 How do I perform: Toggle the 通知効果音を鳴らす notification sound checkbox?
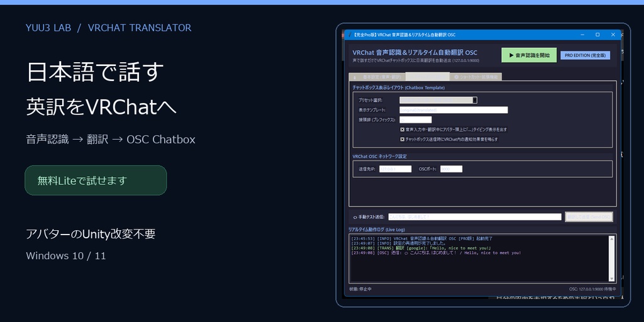402,139
